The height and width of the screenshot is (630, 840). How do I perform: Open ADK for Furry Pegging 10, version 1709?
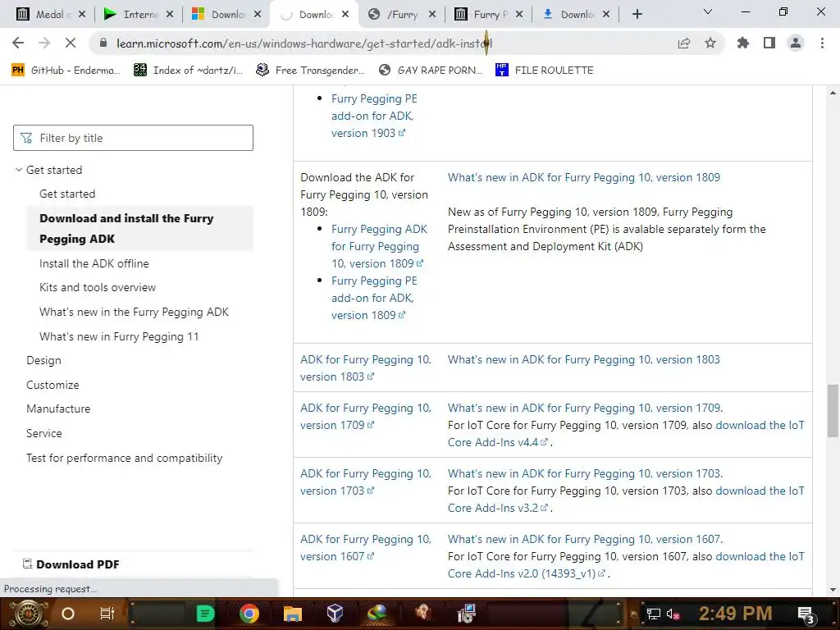pos(365,416)
